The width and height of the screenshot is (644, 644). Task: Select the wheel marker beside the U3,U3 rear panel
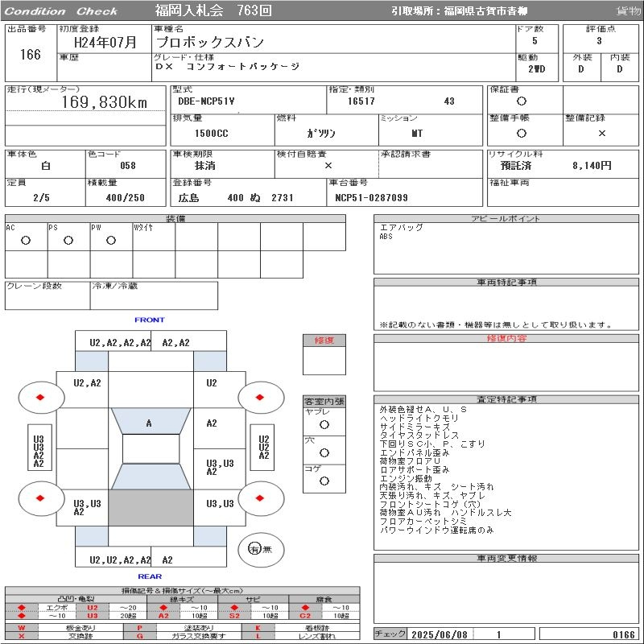click(261, 498)
